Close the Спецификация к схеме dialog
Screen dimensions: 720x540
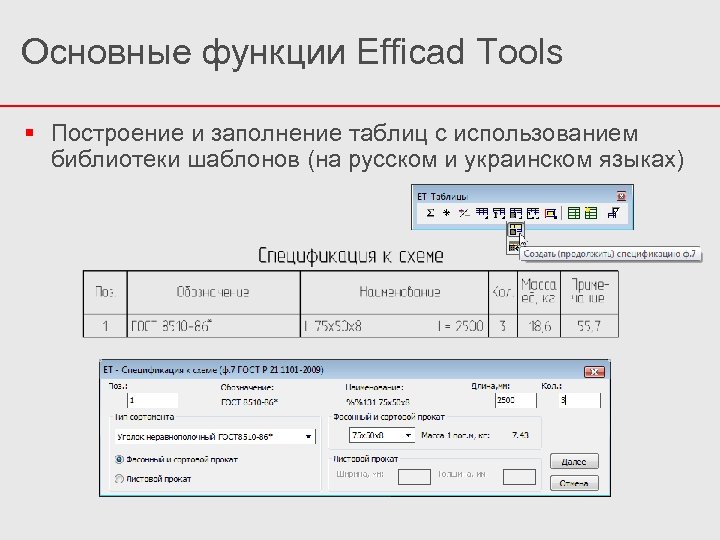pos(594,371)
